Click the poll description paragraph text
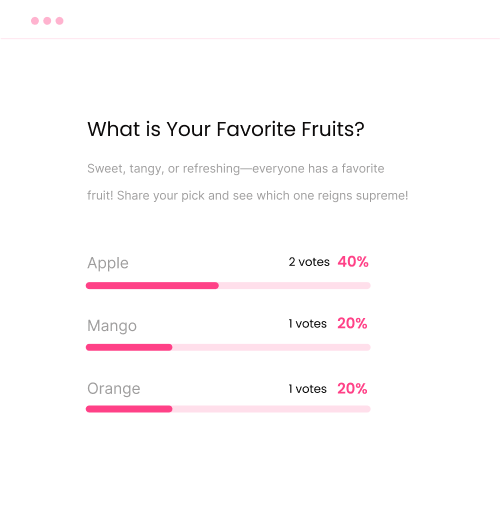Screen dimensions: 500x512 point(248,182)
